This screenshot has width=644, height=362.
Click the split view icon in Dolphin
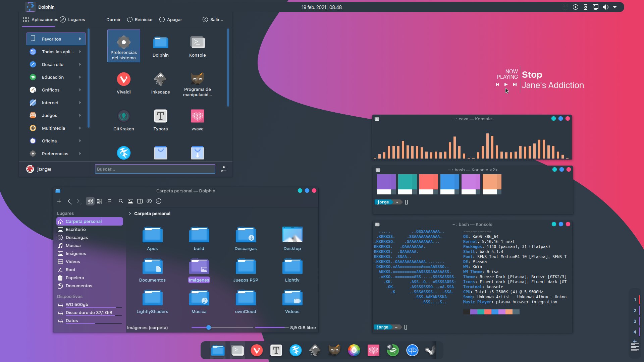[x=140, y=201]
